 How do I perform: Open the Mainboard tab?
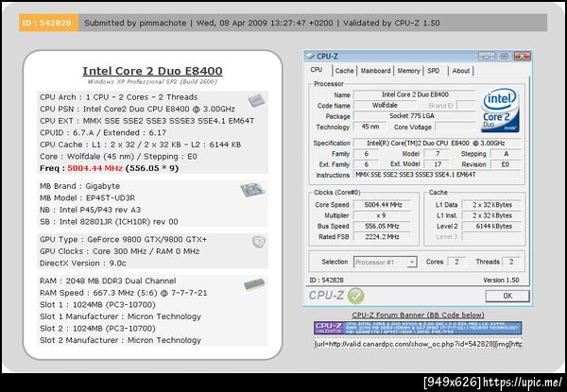tap(376, 71)
